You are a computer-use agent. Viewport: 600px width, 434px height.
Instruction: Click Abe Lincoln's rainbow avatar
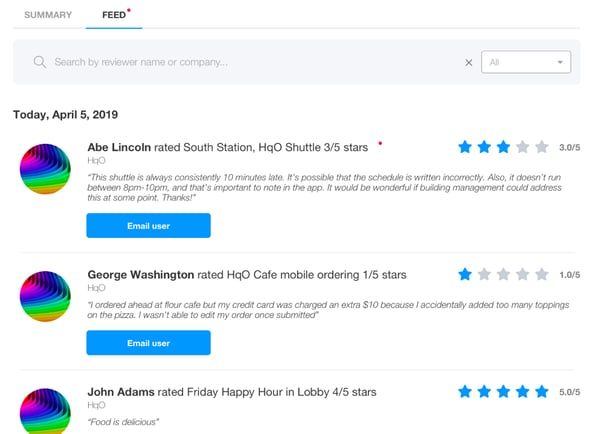[x=45, y=169]
